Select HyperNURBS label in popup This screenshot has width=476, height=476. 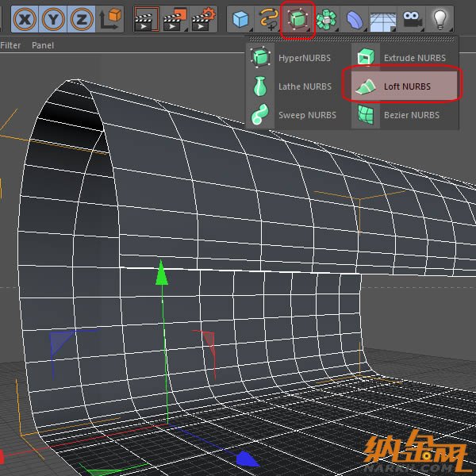pos(305,58)
